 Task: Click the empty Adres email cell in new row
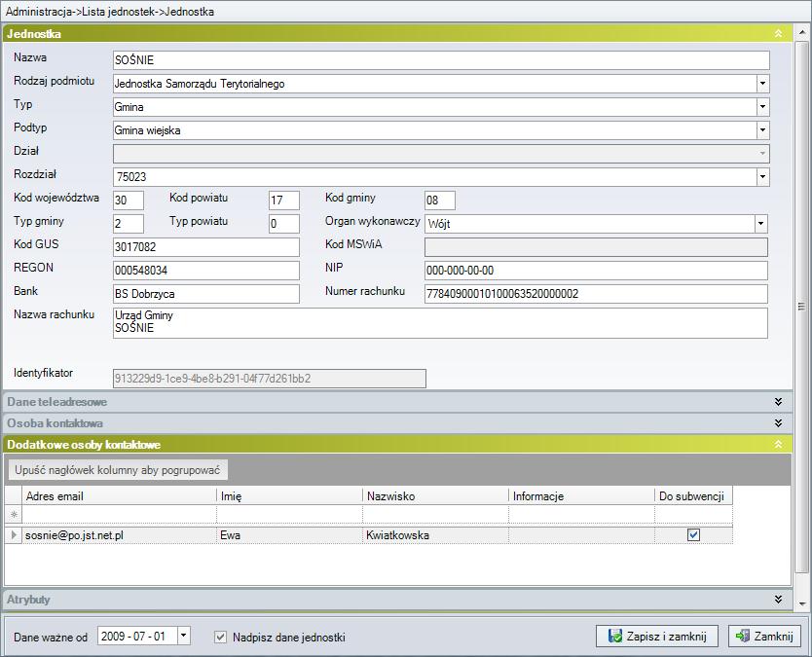point(119,515)
